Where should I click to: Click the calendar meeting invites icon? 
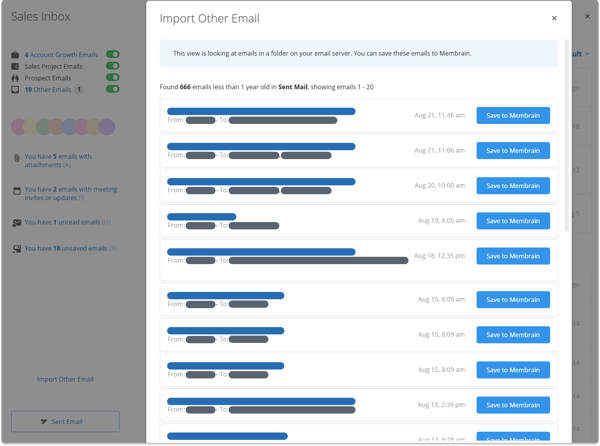(x=17, y=190)
